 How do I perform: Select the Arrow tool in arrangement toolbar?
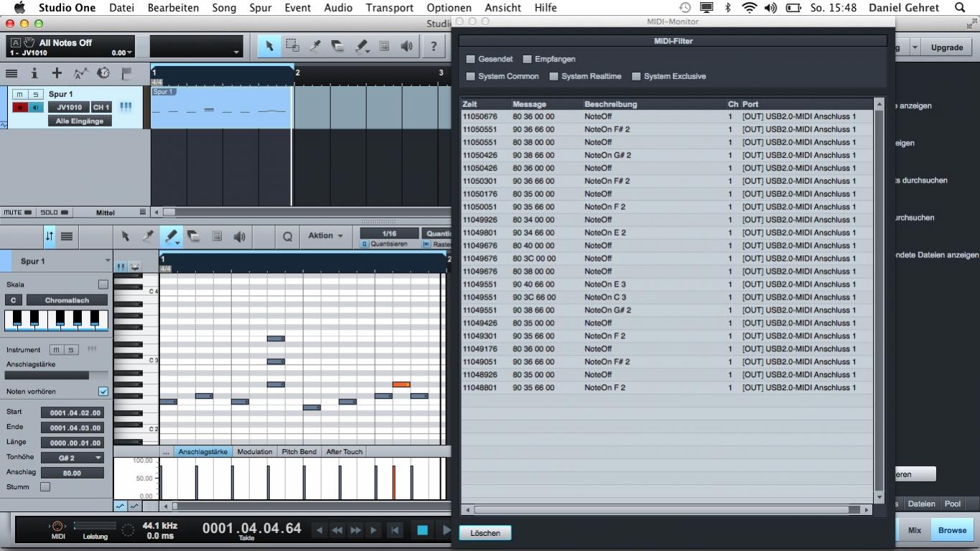click(269, 46)
